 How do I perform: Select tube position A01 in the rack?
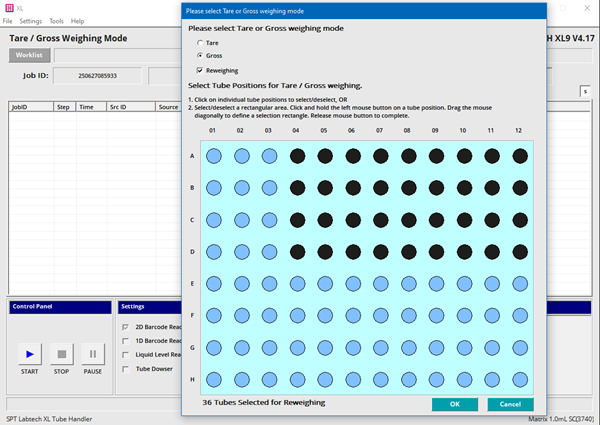coord(214,156)
